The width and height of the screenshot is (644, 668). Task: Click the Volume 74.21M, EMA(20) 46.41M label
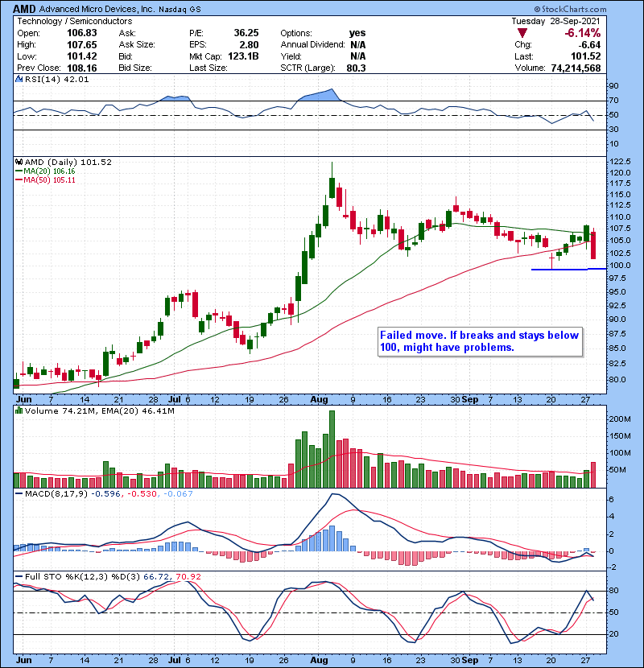(x=99, y=411)
